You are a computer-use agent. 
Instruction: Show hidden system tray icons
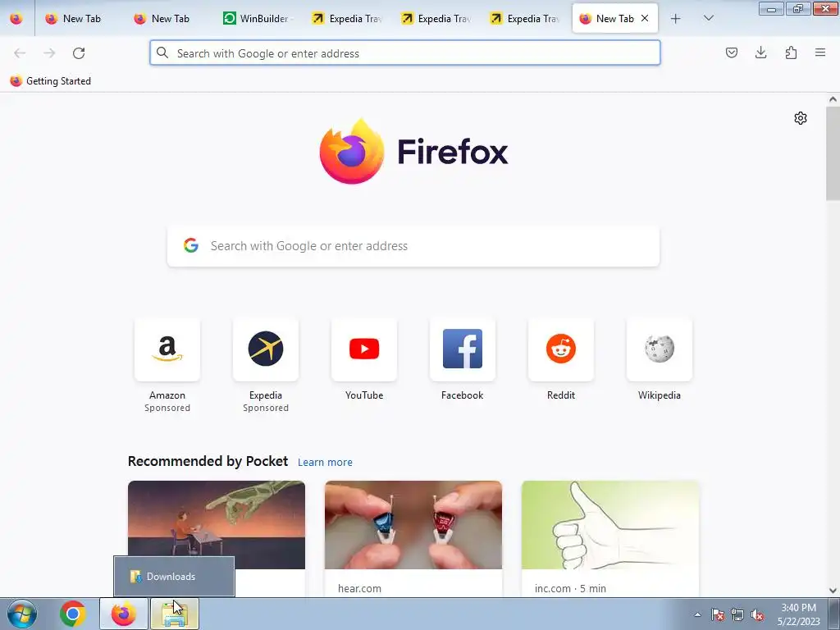(697, 614)
